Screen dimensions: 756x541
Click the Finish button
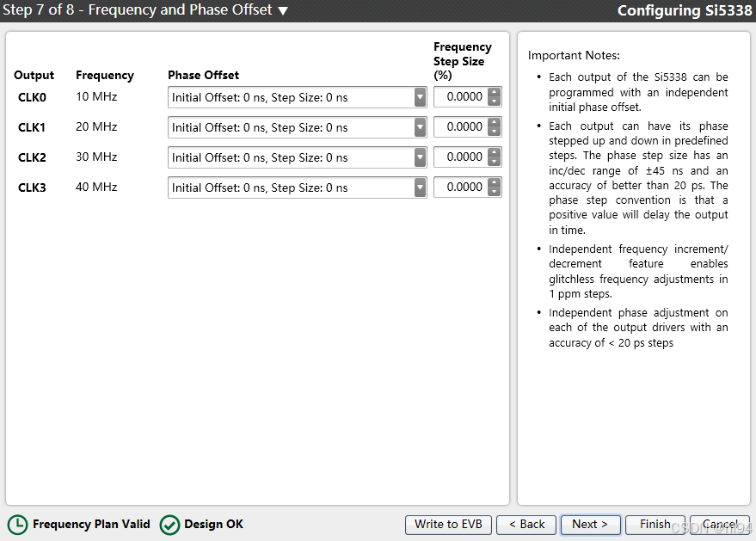(x=655, y=525)
